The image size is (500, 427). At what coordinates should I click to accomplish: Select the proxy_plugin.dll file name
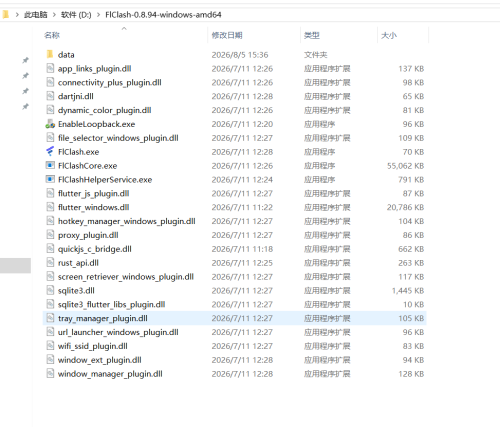point(88,235)
